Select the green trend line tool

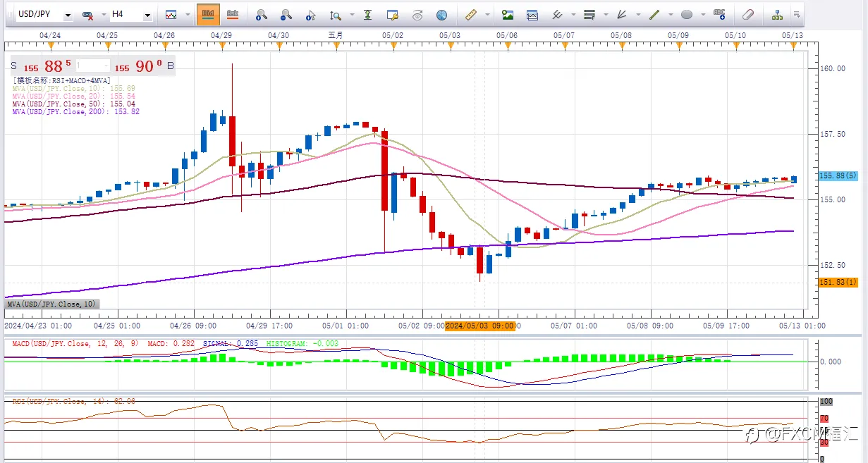(654, 15)
